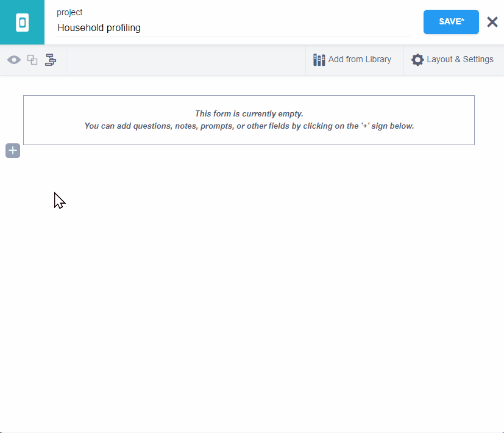This screenshot has width=504, height=433.
Task: Click the "You can add questions" hint line
Action: [x=249, y=126]
